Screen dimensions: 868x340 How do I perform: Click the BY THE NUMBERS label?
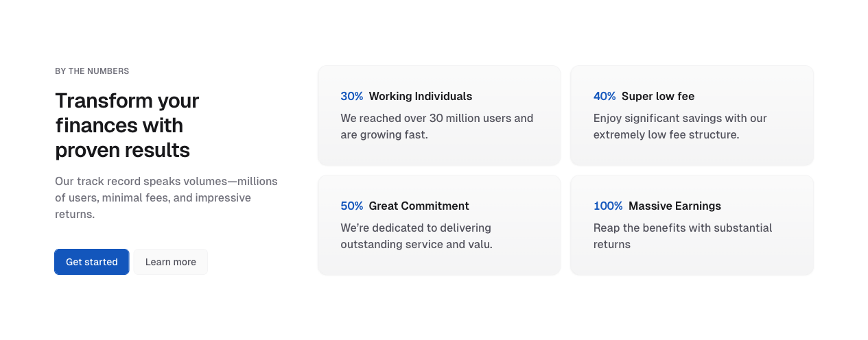(92, 71)
